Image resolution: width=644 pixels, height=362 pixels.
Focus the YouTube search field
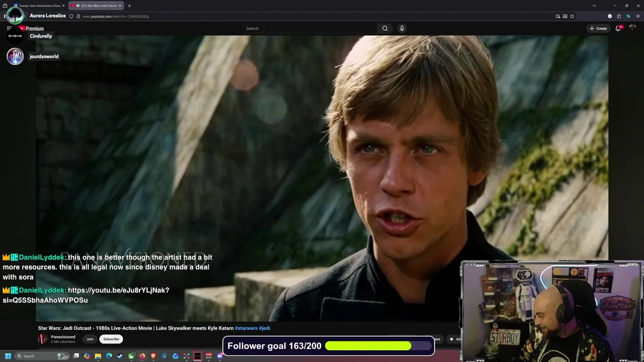click(x=309, y=29)
